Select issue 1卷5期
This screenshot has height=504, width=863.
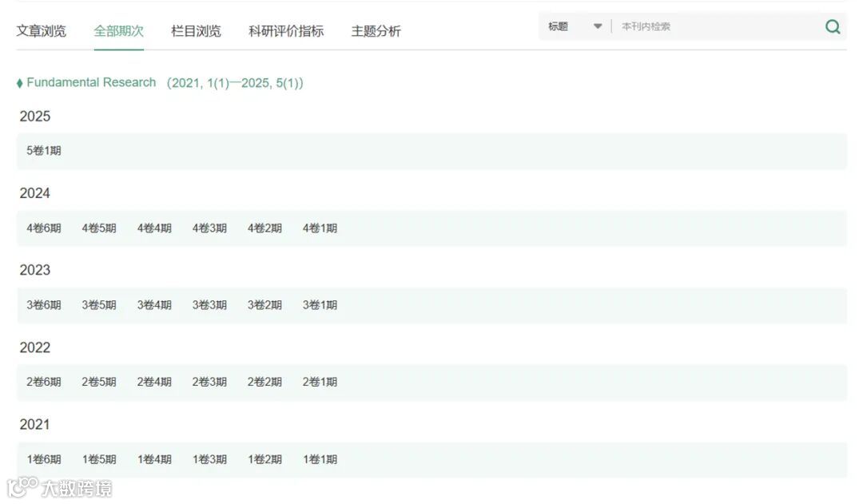tap(99, 459)
